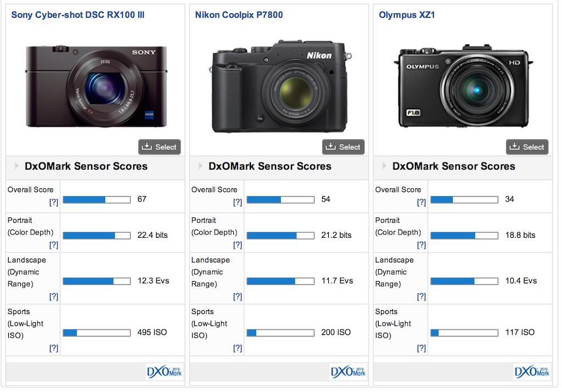Open Overall Score help [?] for Olympus

pyautogui.click(x=421, y=202)
